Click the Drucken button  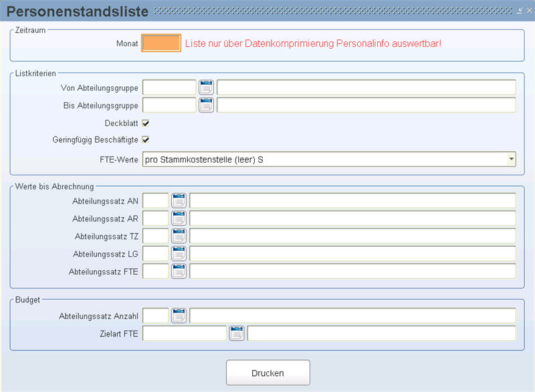coord(268,373)
